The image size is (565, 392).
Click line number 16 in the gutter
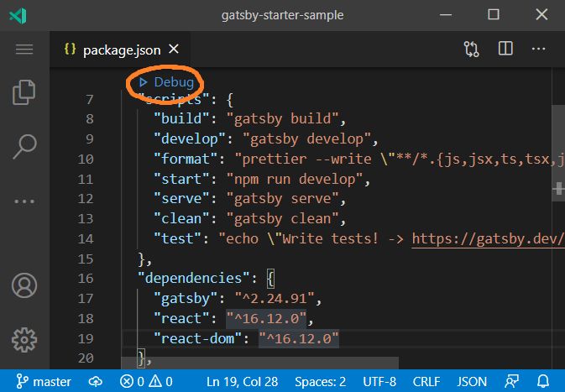tap(86, 278)
